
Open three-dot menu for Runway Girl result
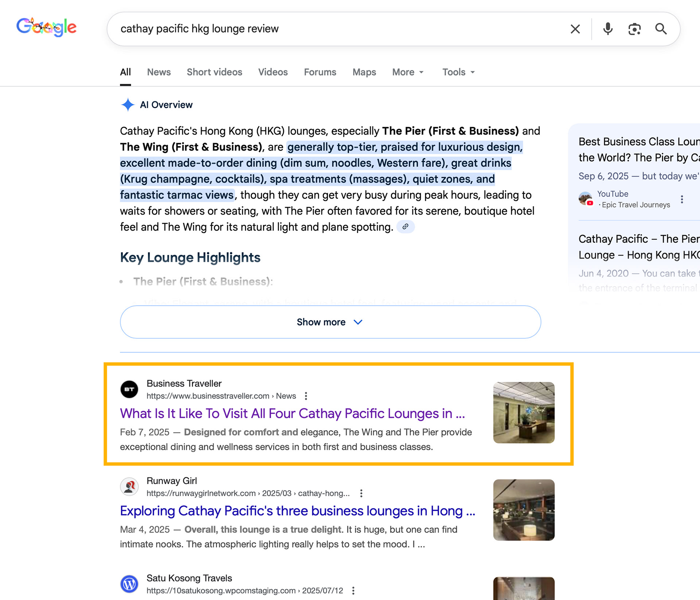361,493
